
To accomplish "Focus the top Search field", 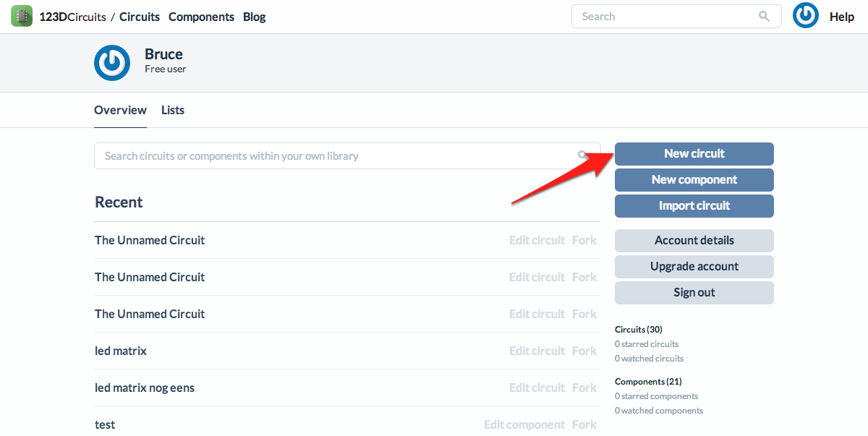I will pyautogui.click(x=665, y=16).
